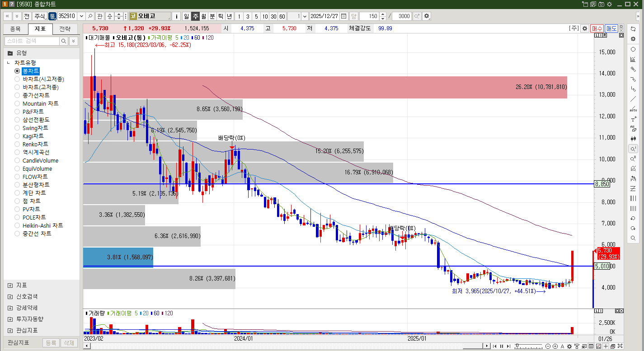Viewport: 644px width, 351px height.
Task: Select the circle drawing tool
Action: click(x=633, y=49)
